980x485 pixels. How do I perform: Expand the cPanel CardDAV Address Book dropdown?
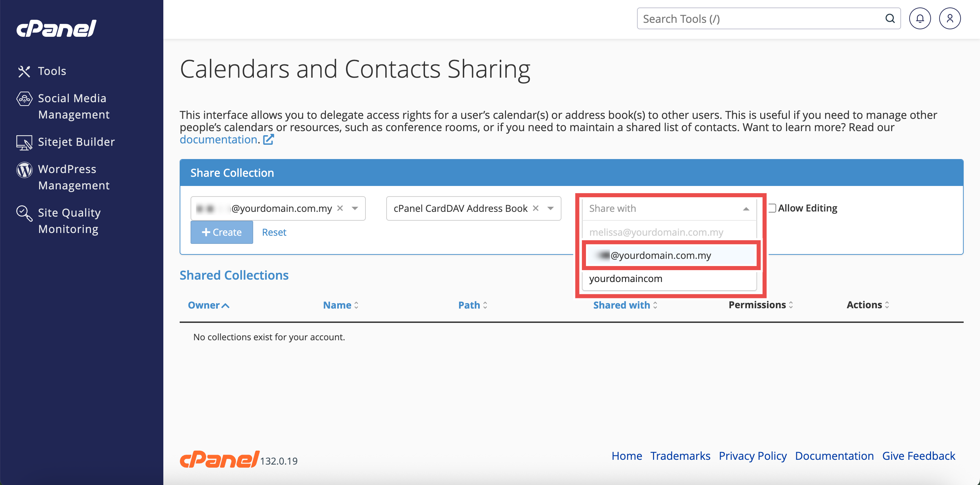tap(550, 208)
